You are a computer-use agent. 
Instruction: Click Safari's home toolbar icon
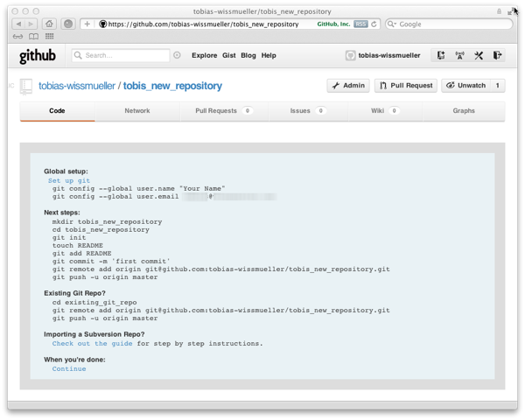point(49,24)
